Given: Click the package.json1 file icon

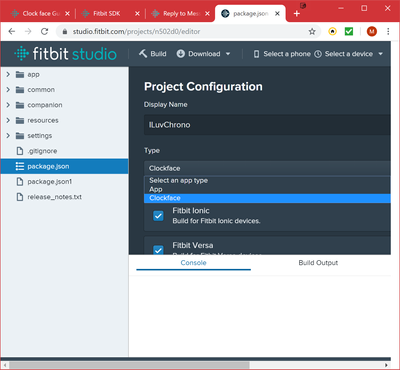Looking at the screenshot, I should pyautogui.click(x=20, y=182).
